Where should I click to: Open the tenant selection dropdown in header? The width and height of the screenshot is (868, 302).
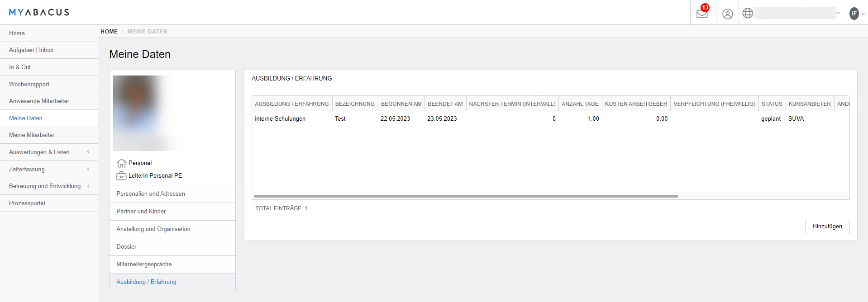pos(797,13)
